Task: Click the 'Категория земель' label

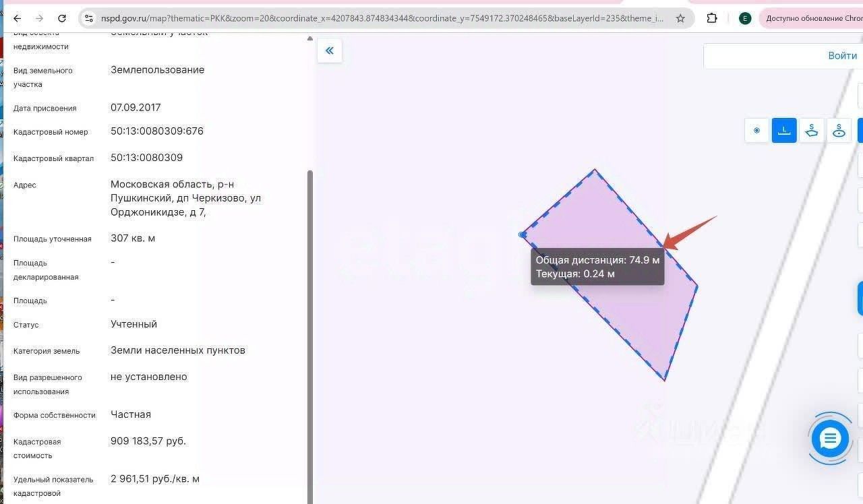Action: (47, 351)
